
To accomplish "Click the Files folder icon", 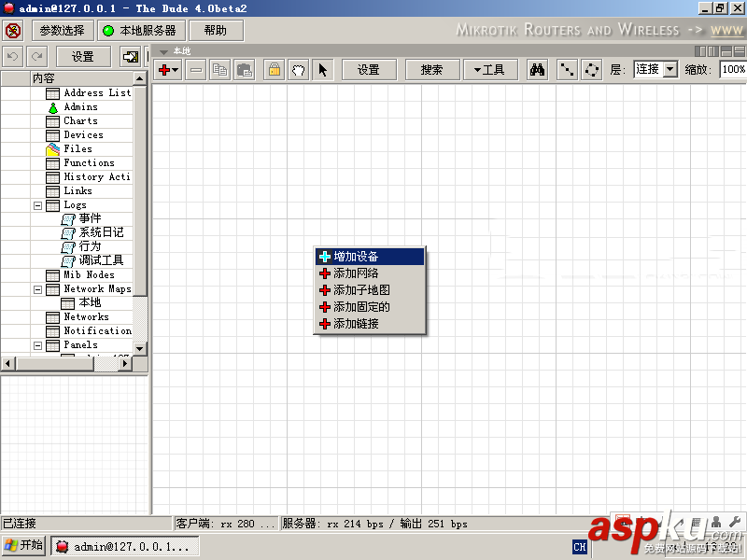I will (52, 149).
